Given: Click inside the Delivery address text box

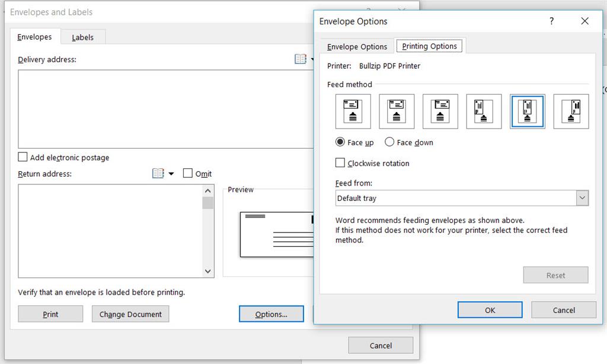Looking at the screenshot, I should 166,109.
